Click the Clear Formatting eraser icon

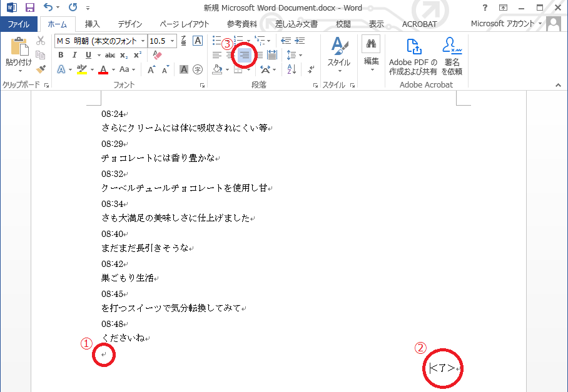pos(157,55)
